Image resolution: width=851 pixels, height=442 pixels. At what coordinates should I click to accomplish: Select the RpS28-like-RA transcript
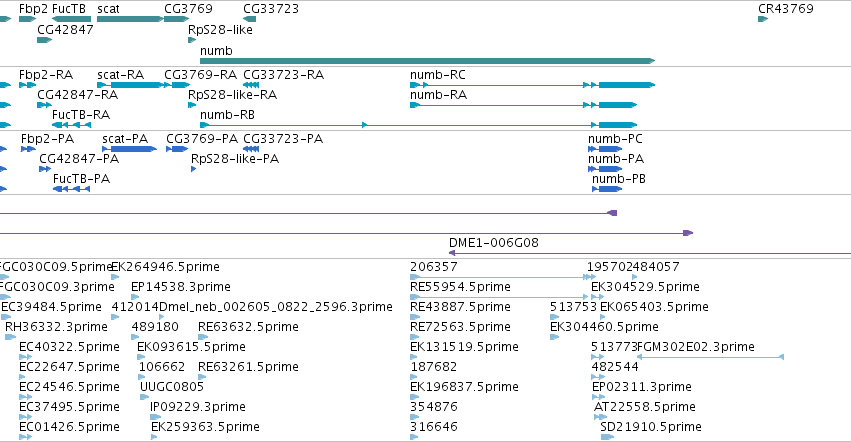(192, 105)
